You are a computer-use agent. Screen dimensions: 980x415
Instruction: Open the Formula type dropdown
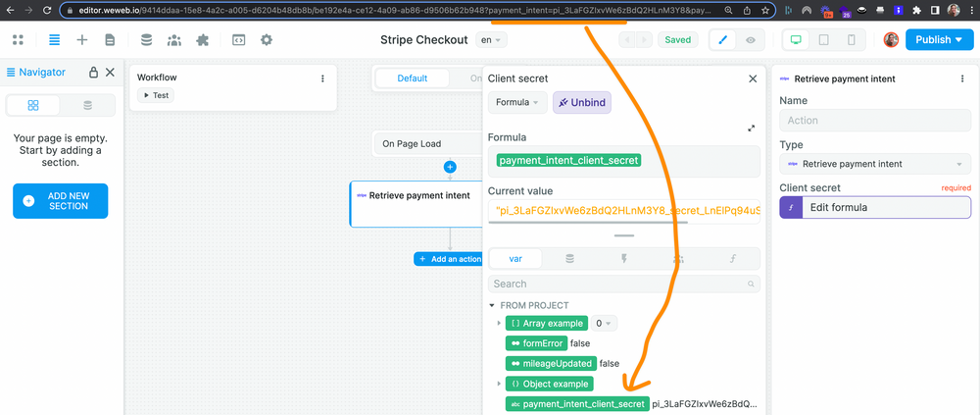517,102
